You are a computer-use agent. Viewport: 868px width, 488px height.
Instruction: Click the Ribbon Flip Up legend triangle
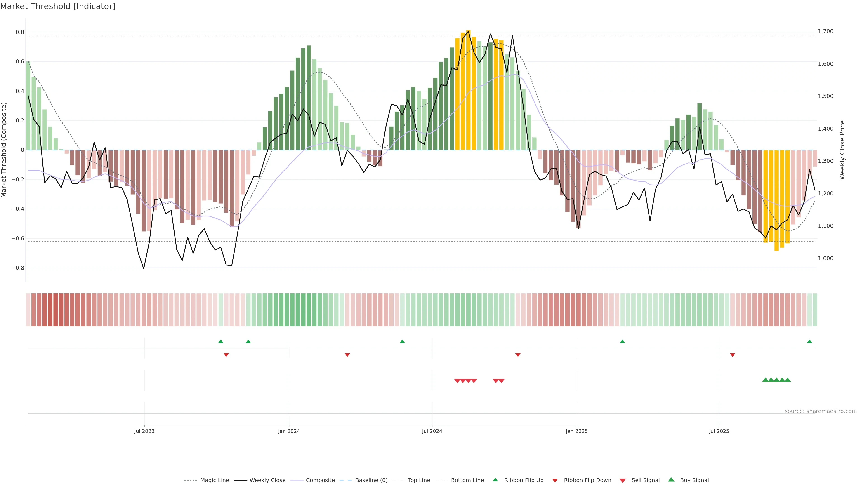coord(495,480)
